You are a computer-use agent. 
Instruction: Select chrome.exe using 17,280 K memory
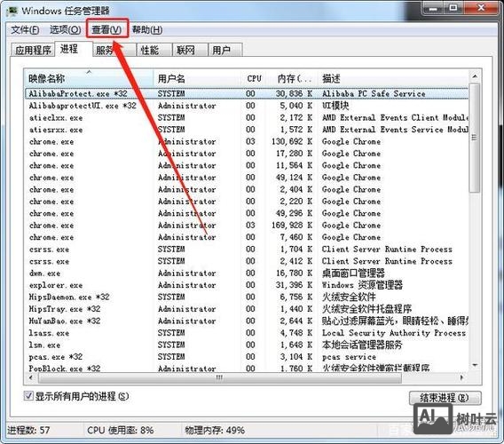pyautogui.click(x=247, y=154)
